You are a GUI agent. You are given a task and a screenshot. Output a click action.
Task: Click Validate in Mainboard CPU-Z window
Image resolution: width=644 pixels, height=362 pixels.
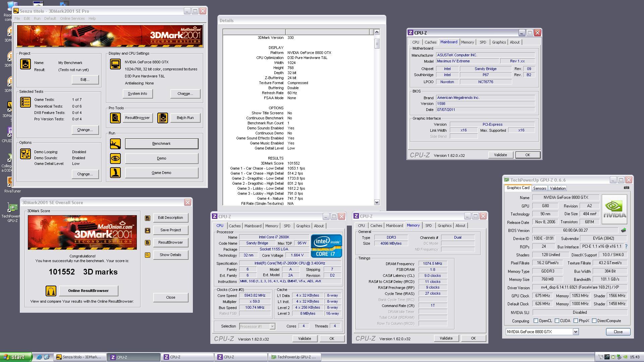[x=500, y=155]
